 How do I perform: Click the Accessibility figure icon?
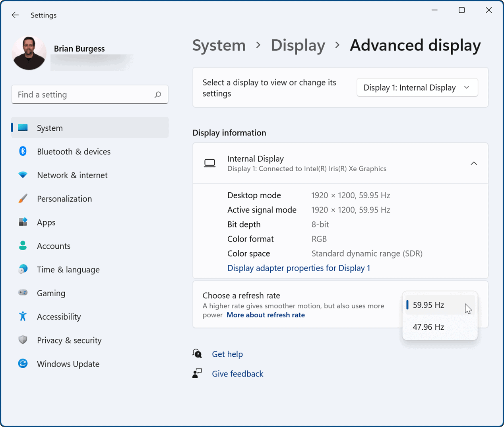[23, 316]
